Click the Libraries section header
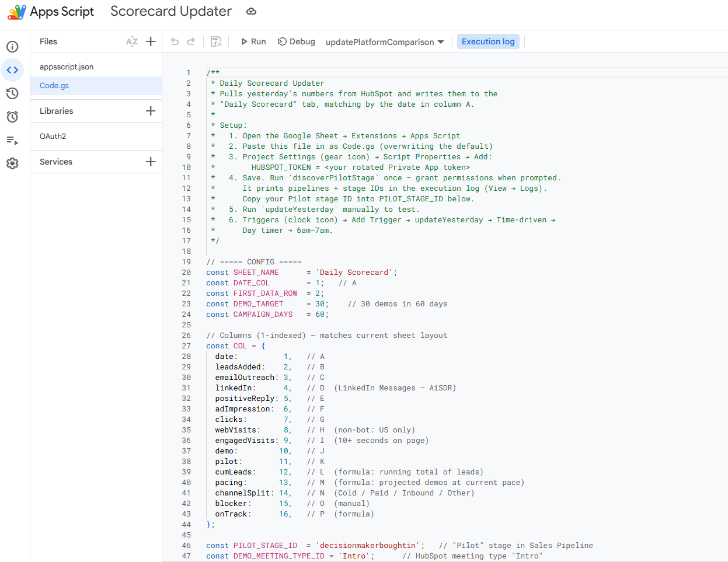728x562 pixels. 57,111
